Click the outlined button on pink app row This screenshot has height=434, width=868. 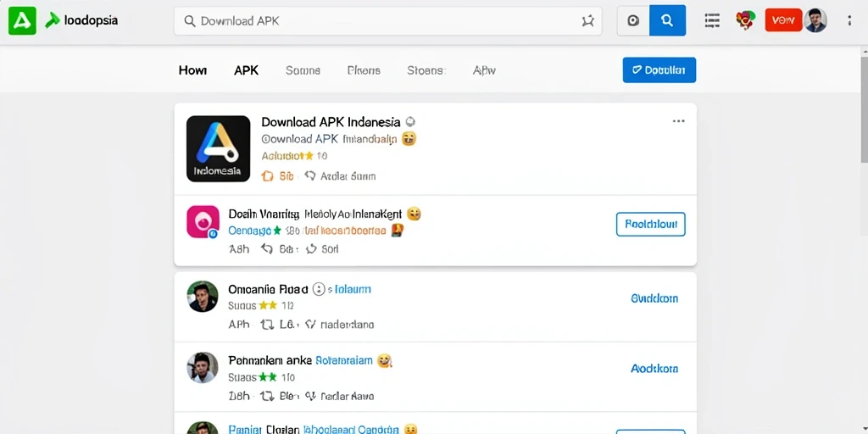click(651, 224)
